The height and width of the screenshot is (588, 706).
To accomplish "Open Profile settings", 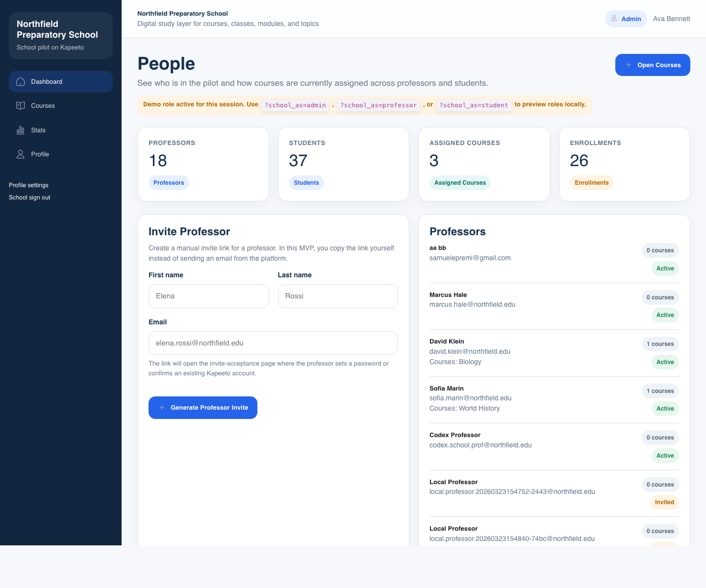I will [28, 185].
